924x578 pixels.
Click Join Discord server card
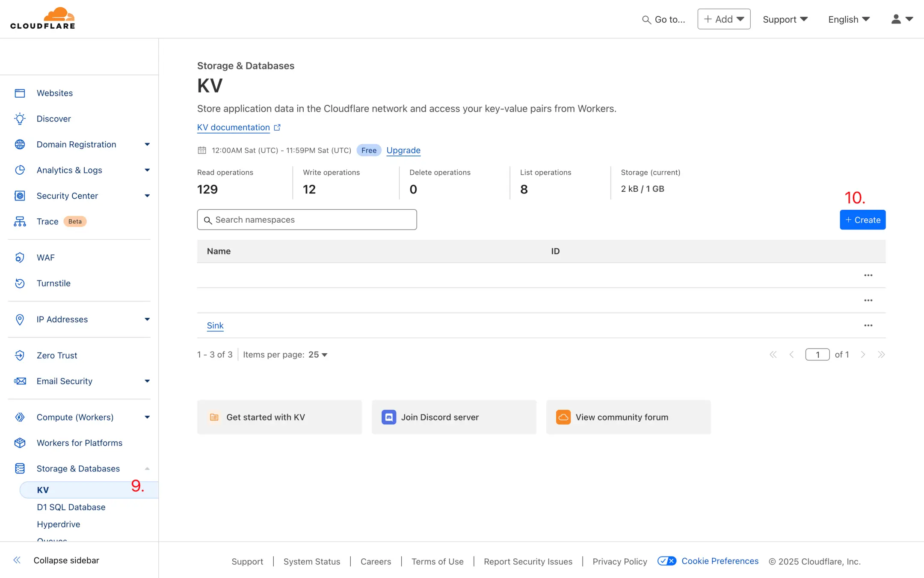(x=454, y=417)
